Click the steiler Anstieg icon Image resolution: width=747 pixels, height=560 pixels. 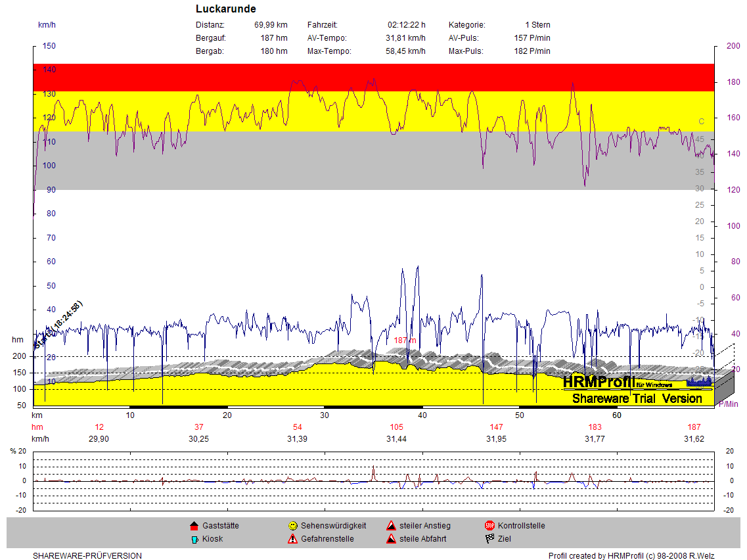pyautogui.click(x=391, y=526)
